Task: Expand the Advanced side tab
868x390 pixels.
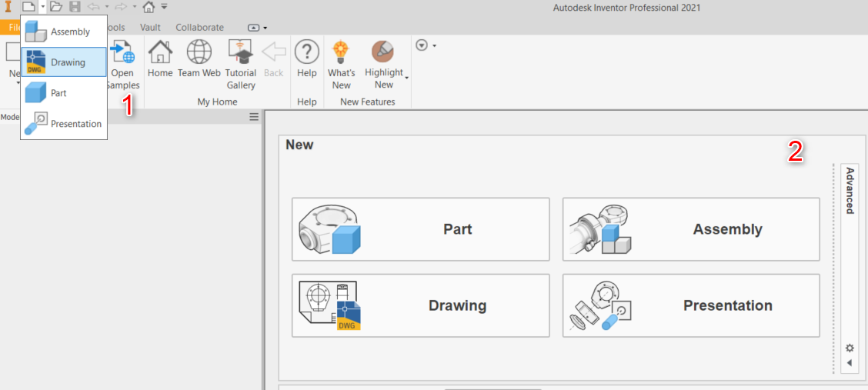Action: tap(850, 191)
